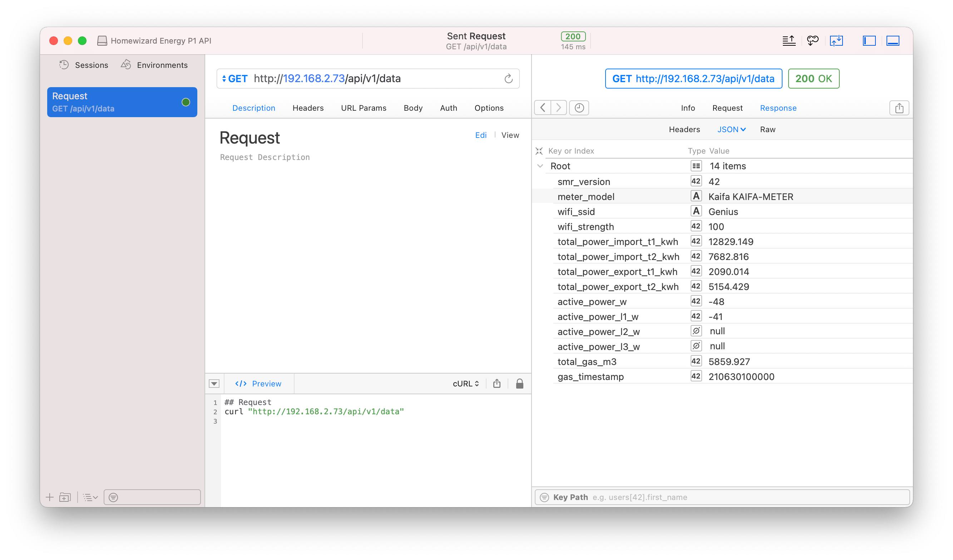Toggle the left sidebar panel visibility
The image size is (953, 560).
869,41
